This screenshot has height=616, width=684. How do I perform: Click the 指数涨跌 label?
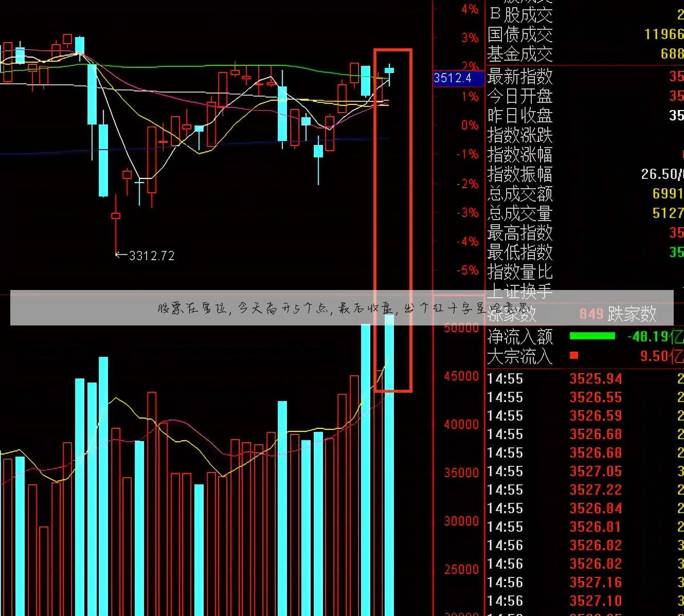520,135
